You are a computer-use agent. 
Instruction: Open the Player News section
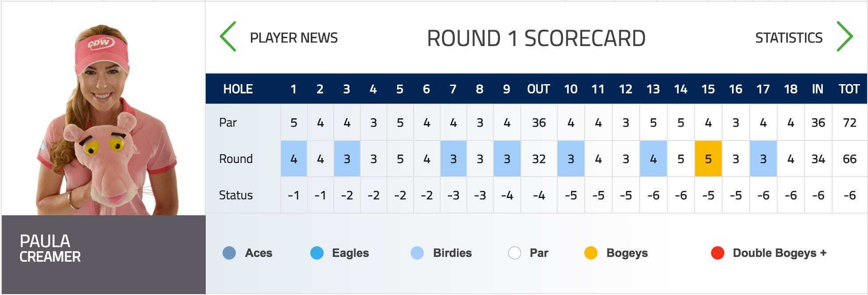coord(294,38)
